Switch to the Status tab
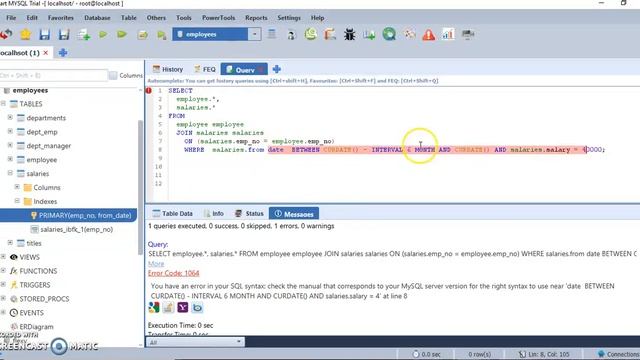The width and height of the screenshot is (640, 360). tap(249, 213)
